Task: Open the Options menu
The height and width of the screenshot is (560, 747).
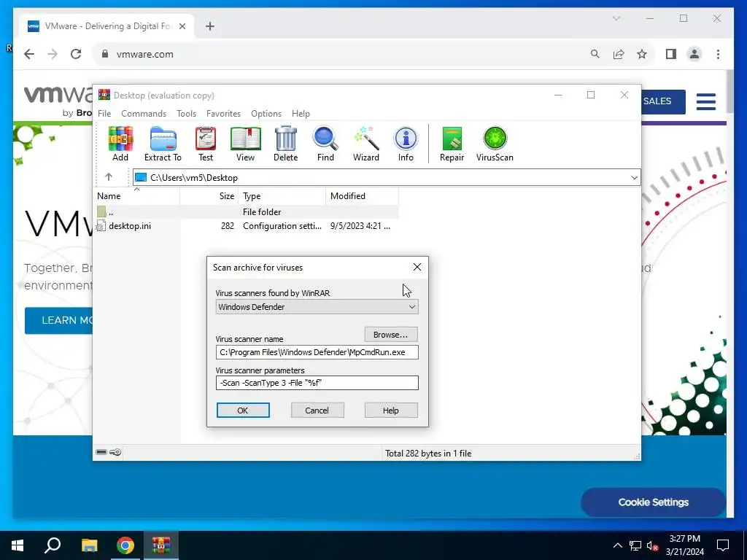Action: [266, 113]
